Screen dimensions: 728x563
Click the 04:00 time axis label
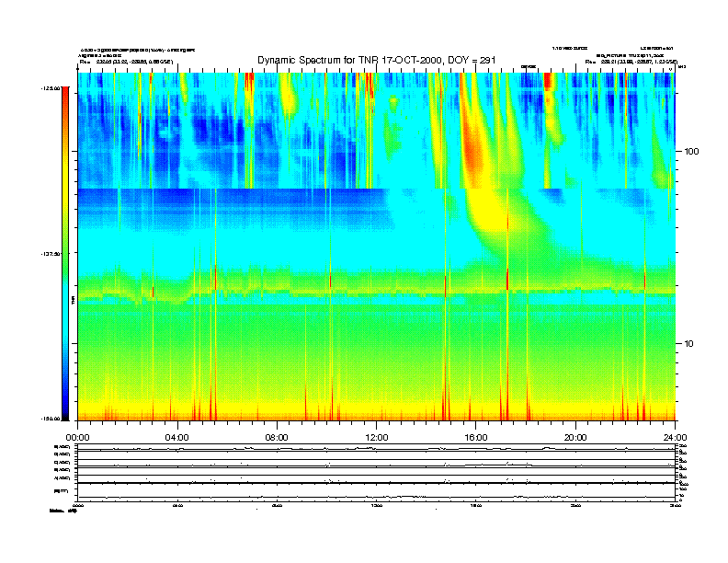click(177, 438)
